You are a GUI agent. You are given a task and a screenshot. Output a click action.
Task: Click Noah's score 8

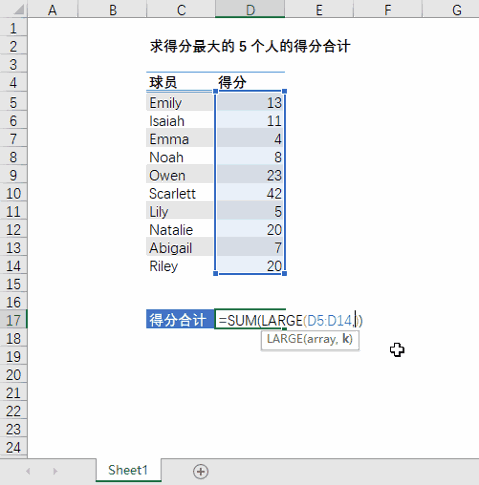pos(250,157)
